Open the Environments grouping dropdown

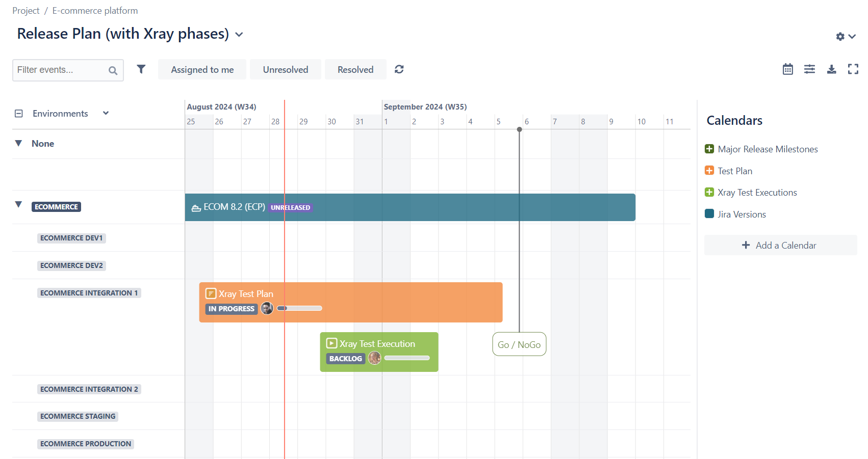coord(106,113)
